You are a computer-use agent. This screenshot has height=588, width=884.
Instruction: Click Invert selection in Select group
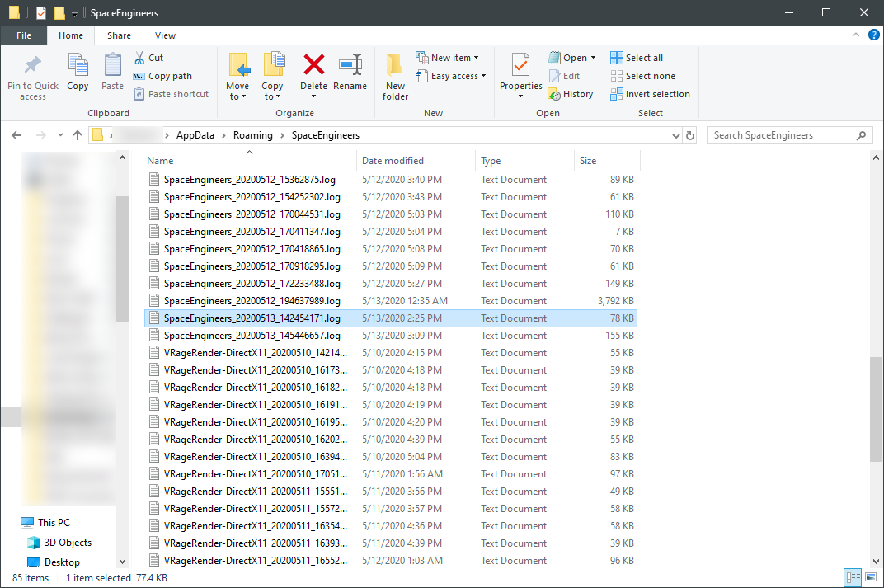pyautogui.click(x=650, y=94)
